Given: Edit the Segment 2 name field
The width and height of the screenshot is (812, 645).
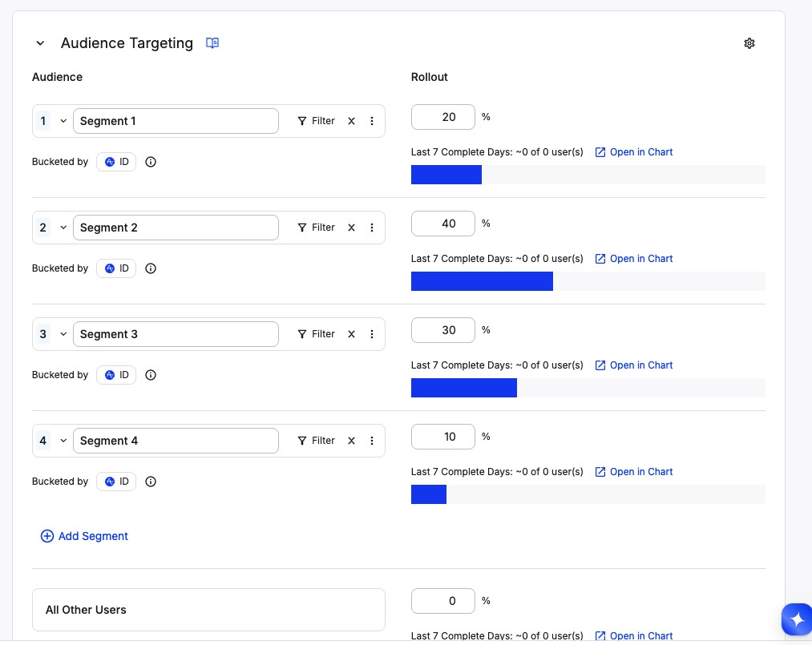Looking at the screenshot, I should (x=176, y=228).
